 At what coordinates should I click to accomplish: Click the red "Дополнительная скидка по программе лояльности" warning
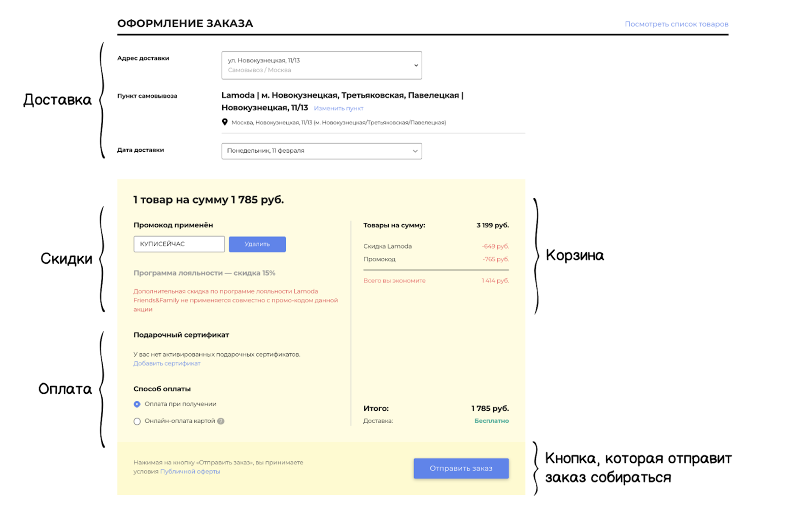236,300
